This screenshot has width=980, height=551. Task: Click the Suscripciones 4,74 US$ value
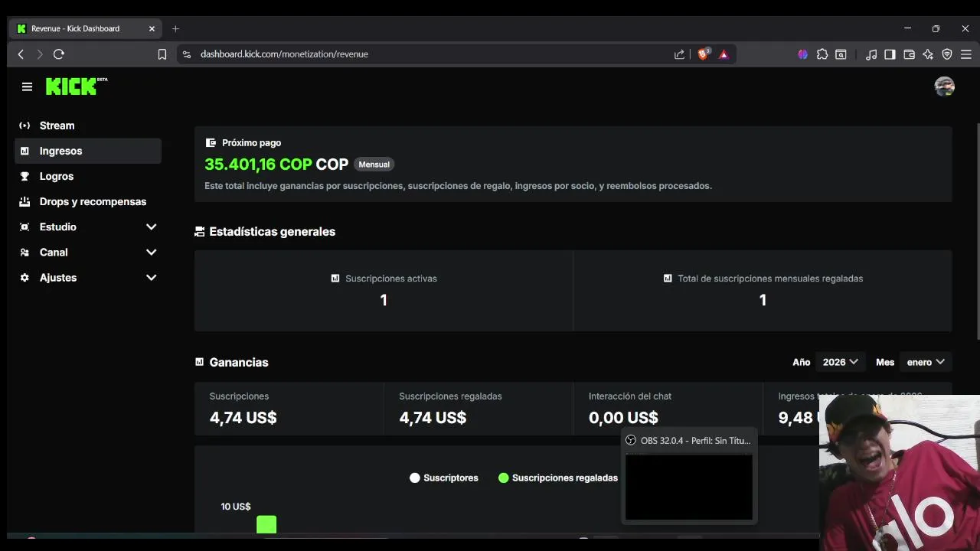click(x=243, y=417)
